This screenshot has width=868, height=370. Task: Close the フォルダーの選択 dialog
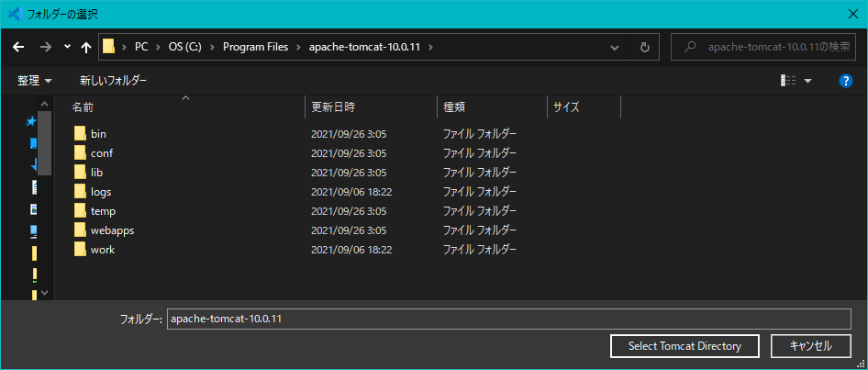click(x=853, y=15)
